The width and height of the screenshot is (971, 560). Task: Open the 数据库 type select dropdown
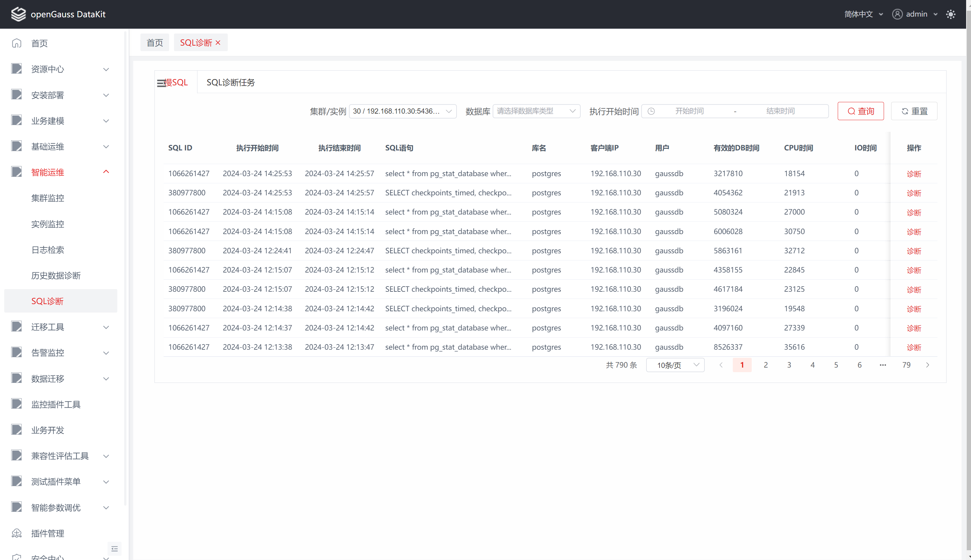click(536, 111)
